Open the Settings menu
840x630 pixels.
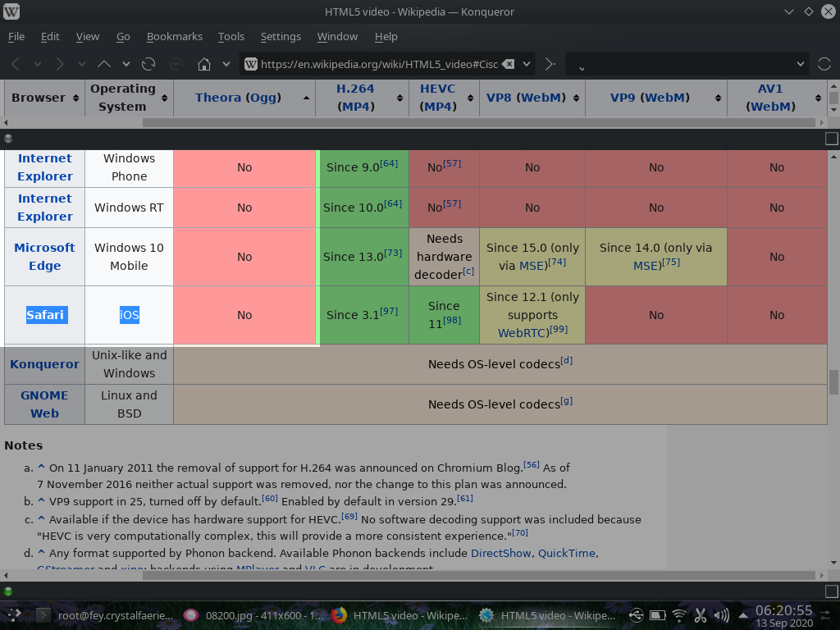coord(281,36)
